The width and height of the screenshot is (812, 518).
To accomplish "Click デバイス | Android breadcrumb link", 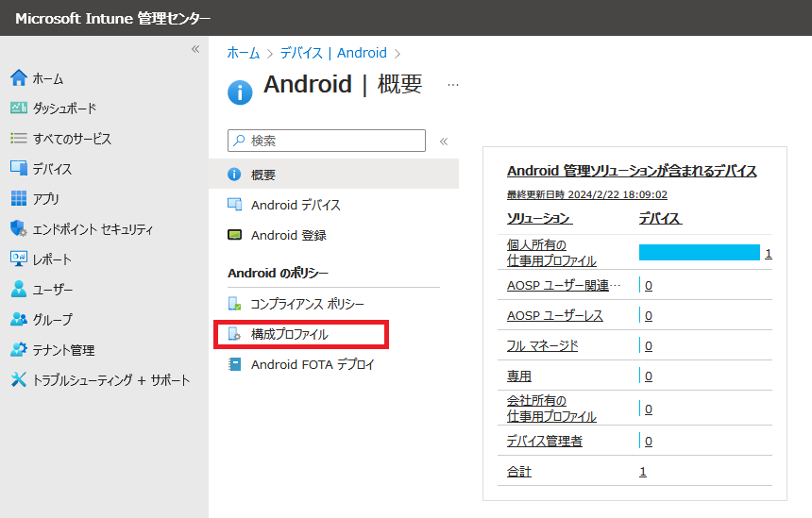I will click(333, 53).
